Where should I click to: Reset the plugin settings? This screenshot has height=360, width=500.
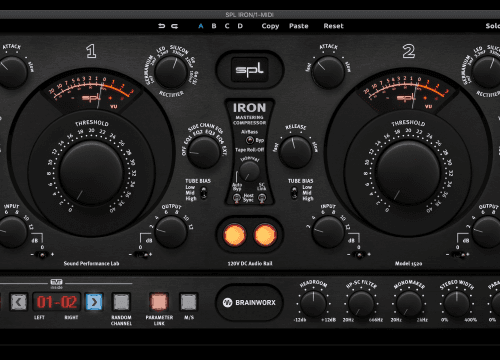[x=333, y=26]
